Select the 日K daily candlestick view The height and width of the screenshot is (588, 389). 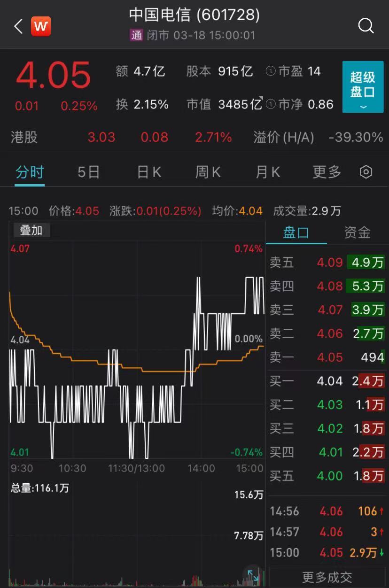(x=148, y=172)
